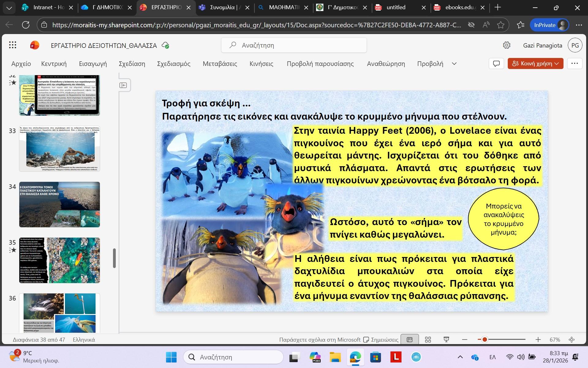Viewport: 588px width, 368px height.
Task: Open the Κοινή χρήση share dropdown
Action: [x=535, y=63]
